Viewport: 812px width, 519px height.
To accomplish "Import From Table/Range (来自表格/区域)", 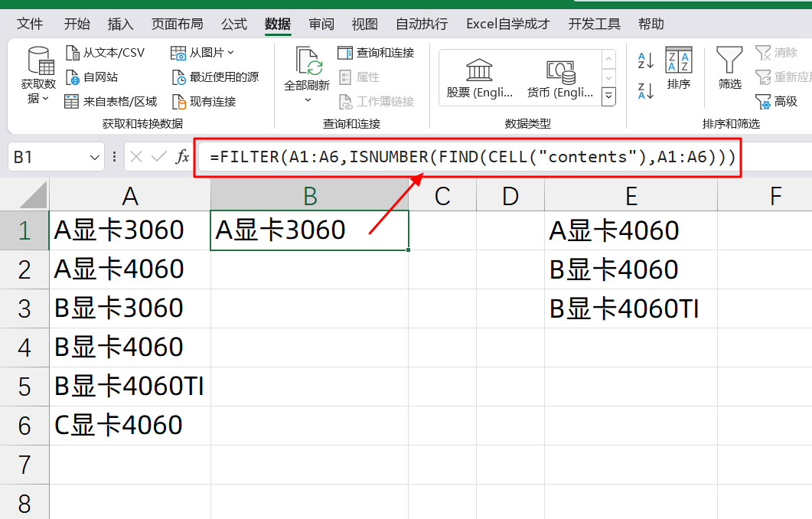I will [x=110, y=102].
